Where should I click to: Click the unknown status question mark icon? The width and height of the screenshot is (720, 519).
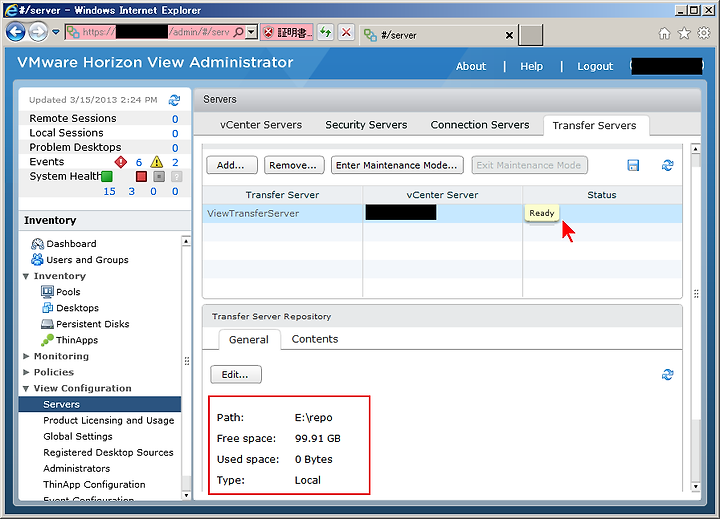coord(176,176)
